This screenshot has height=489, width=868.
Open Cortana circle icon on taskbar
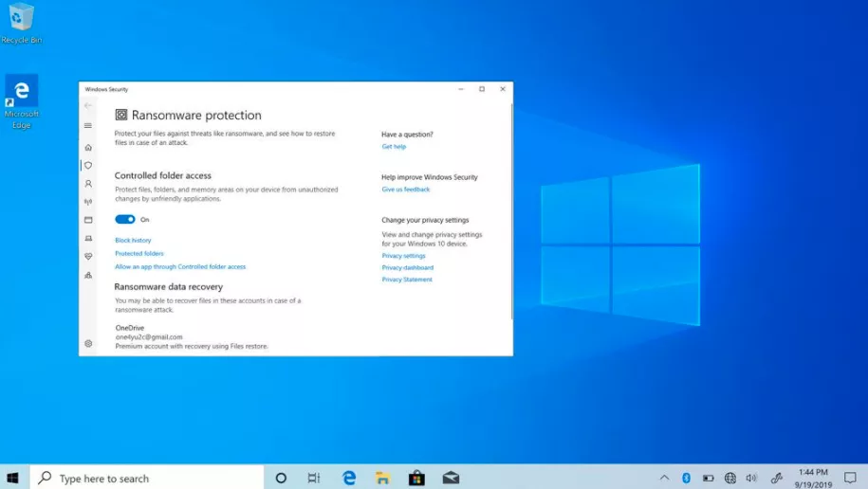(281, 478)
